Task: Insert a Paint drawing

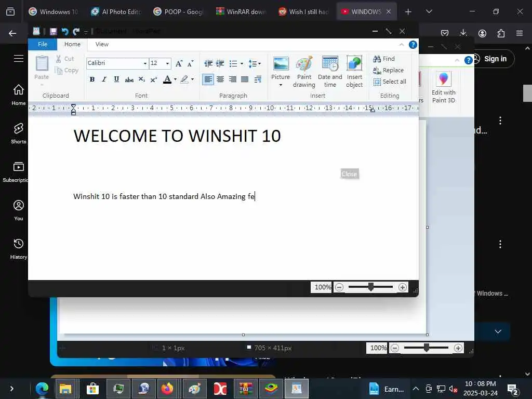Action: [304, 72]
